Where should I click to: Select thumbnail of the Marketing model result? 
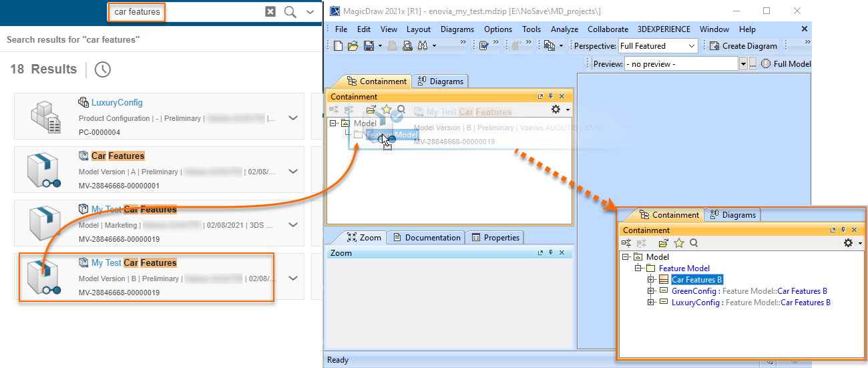click(45, 224)
